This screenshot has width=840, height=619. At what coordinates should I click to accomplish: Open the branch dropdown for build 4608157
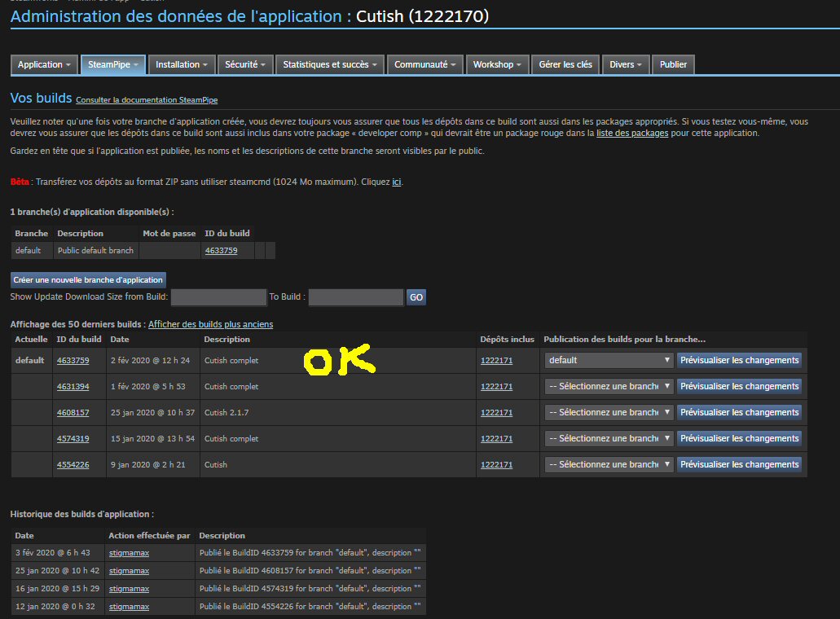(609, 412)
